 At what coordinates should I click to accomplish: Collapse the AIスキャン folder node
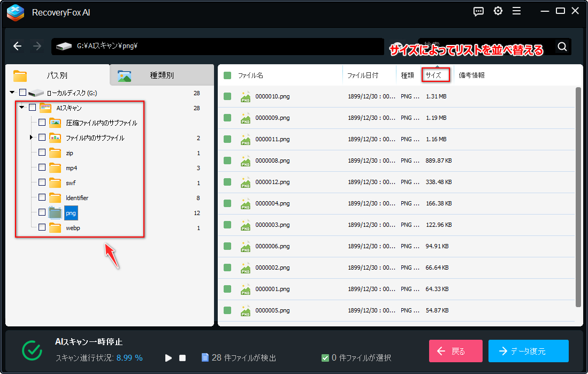point(22,108)
